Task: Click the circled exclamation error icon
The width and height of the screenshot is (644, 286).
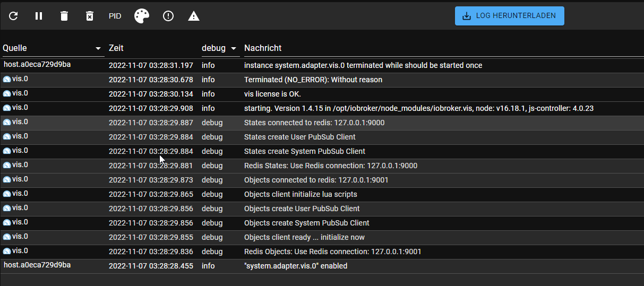Action: point(168,16)
